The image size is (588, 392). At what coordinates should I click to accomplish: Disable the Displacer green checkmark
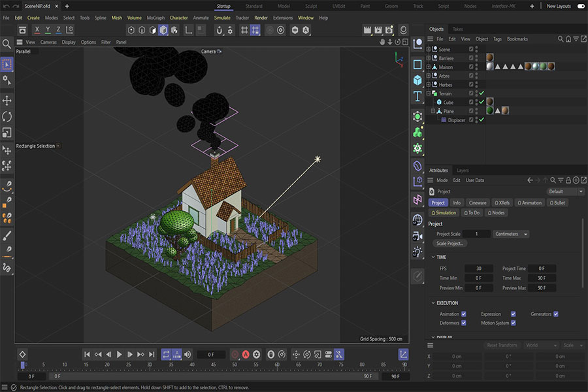point(482,120)
